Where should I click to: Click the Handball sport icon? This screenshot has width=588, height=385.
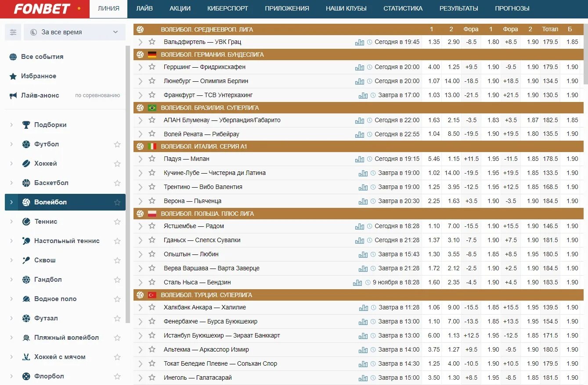tap(26, 280)
